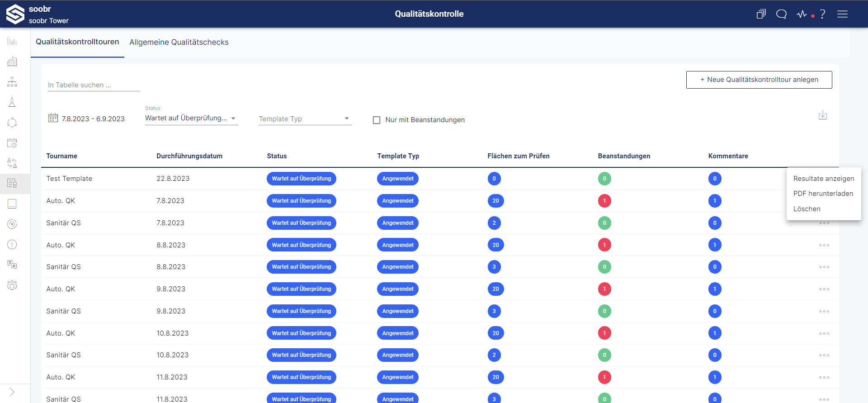Screen dimensions: 868x403
Task: Sort by Flächen zum Prüfen header
Action: [519, 156]
